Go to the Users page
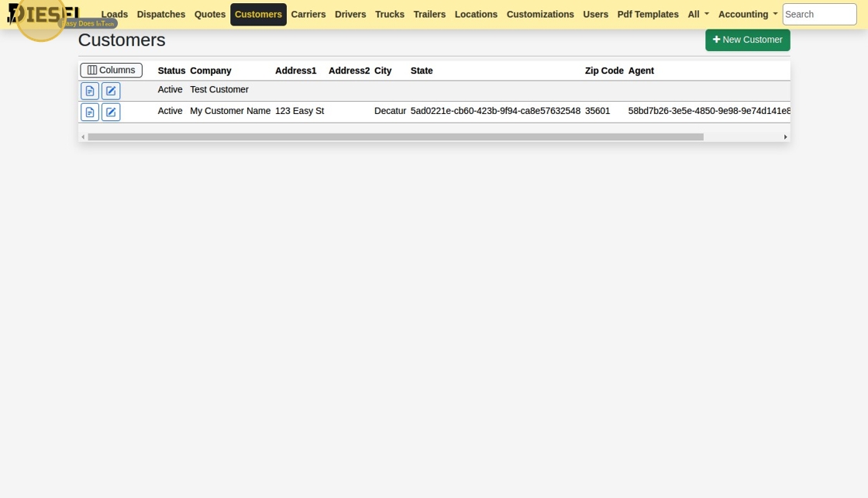Screen dimensions: 868x498 [x=596, y=15]
